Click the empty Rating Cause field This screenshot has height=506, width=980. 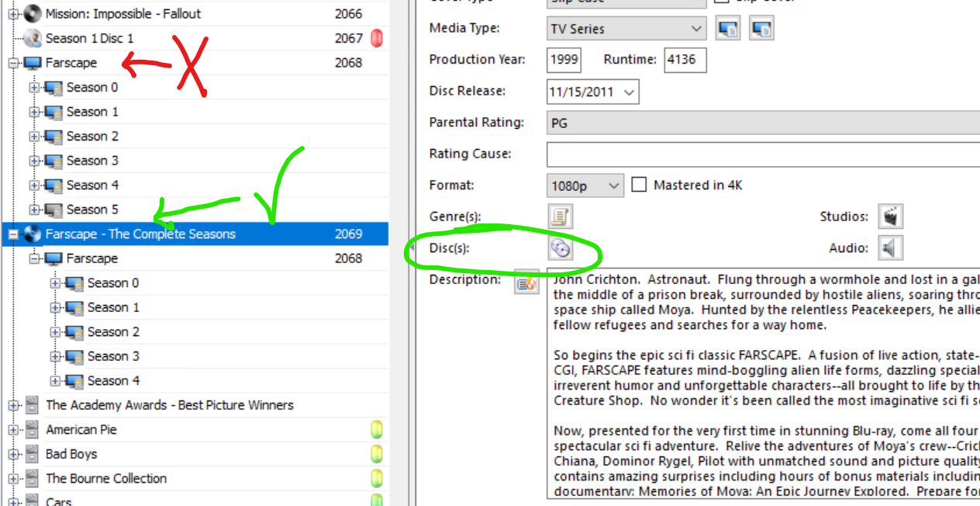(763, 154)
